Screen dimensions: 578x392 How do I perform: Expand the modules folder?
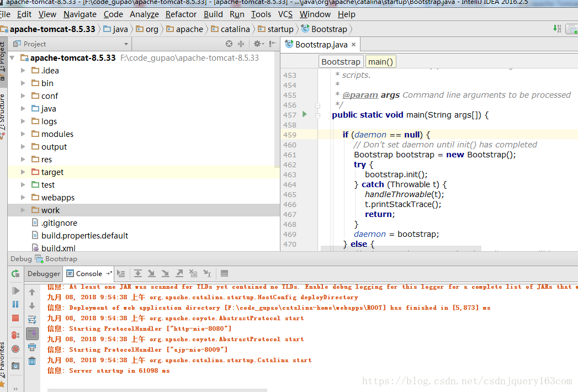pos(23,134)
